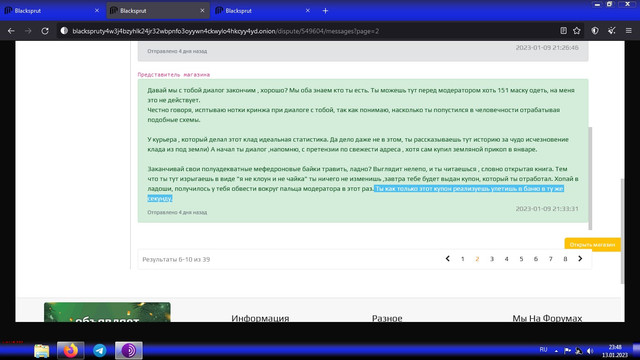Click the message list inner scrollbar
The image size is (640, 360).
tap(590, 178)
